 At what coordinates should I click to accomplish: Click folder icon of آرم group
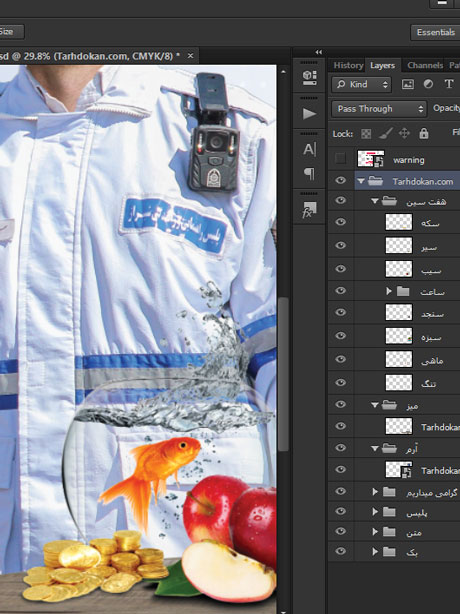[x=390, y=448]
